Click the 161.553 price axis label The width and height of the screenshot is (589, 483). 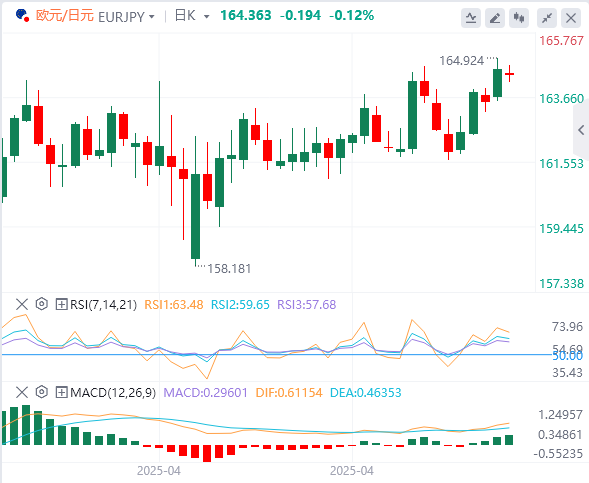click(x=562, y=164)
